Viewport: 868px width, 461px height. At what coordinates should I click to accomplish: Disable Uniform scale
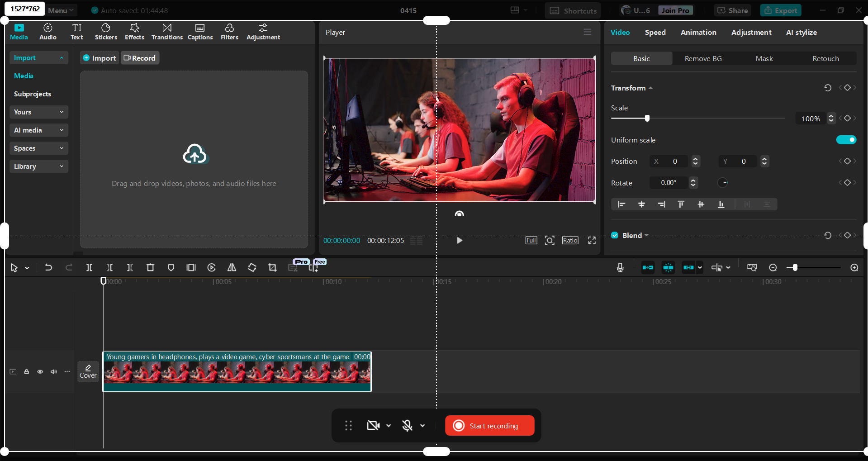pyautogui.click(x=846, y=140)
